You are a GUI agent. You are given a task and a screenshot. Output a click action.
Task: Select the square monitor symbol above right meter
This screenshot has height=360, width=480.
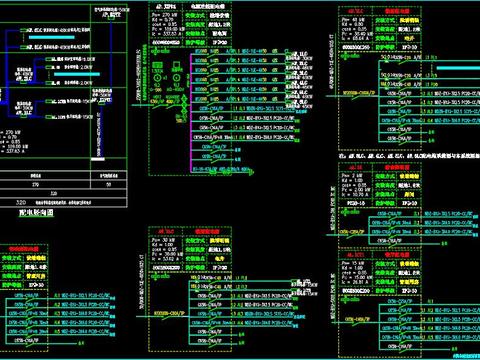(x=177, y=65)
